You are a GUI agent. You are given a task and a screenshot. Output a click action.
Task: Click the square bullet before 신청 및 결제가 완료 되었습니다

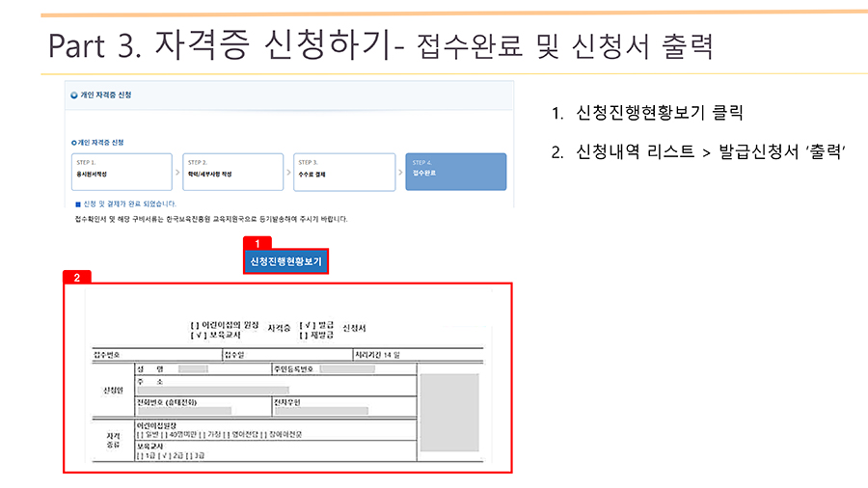tap(78, 204)
